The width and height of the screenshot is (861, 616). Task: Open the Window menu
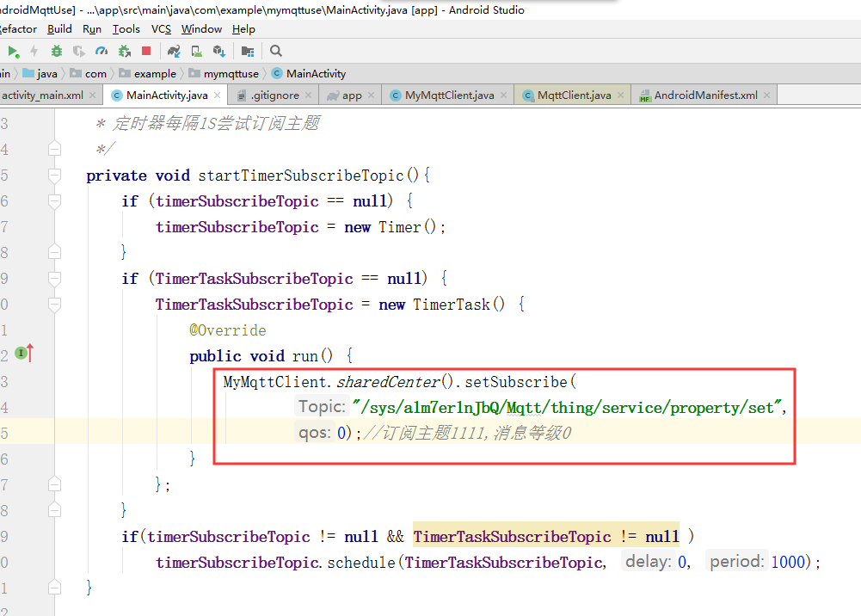(x=201, y=29)
